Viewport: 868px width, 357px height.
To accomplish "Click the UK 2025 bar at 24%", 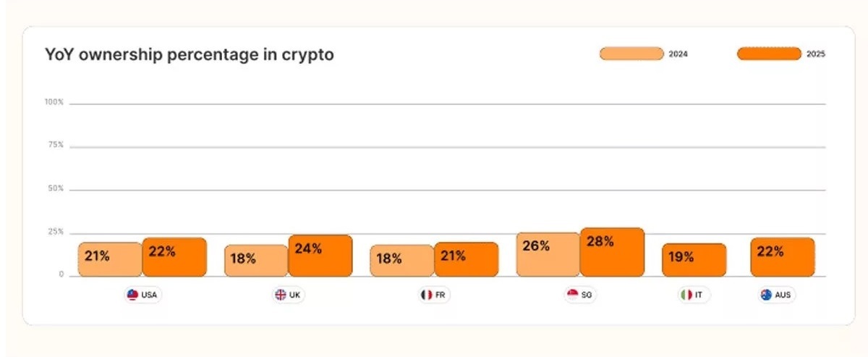I will 320,256.
